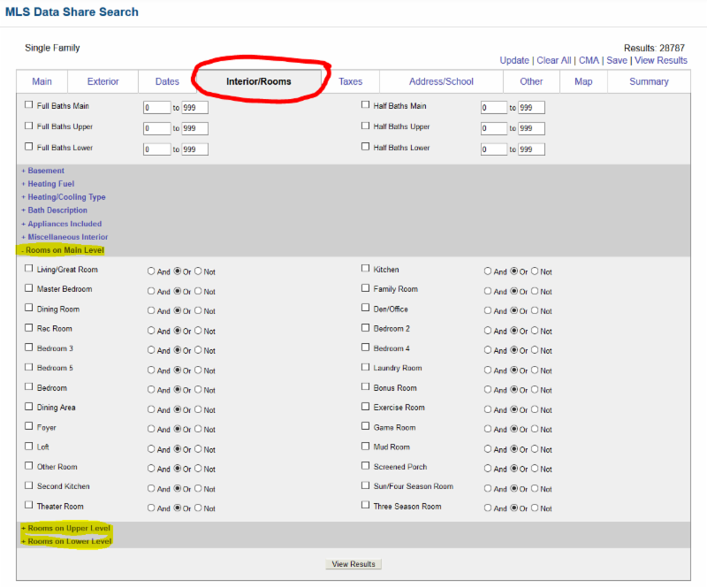This screenshot has height=588, width=707.
Task: Click the View Results button
Action: (x=353, y=564)
